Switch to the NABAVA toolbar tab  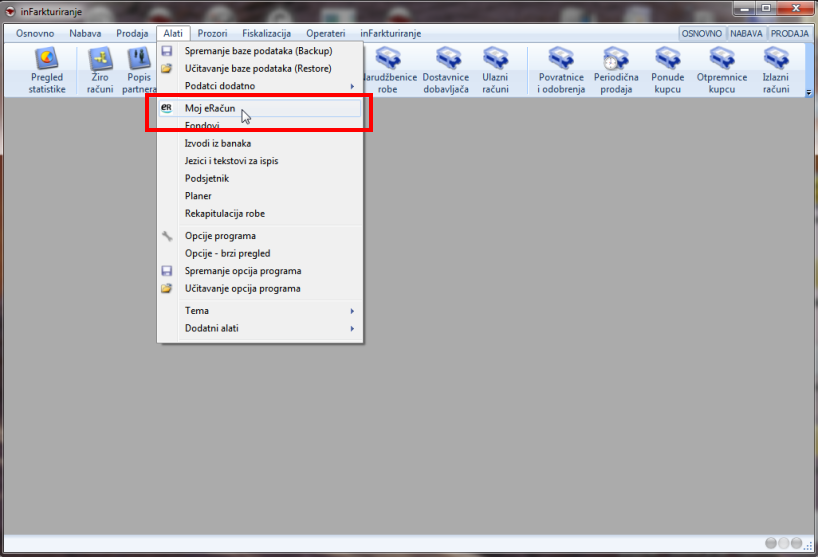coord(746,33)
